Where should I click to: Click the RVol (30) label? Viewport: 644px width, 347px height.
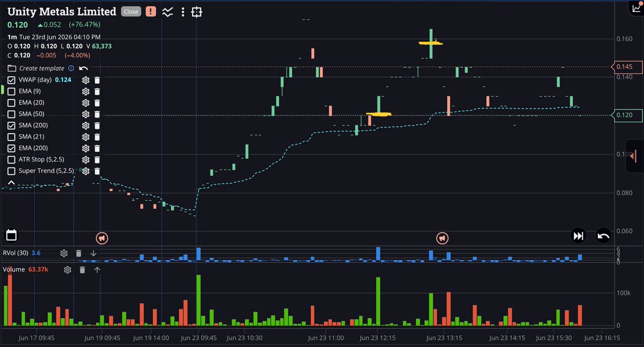click(16, 253)
